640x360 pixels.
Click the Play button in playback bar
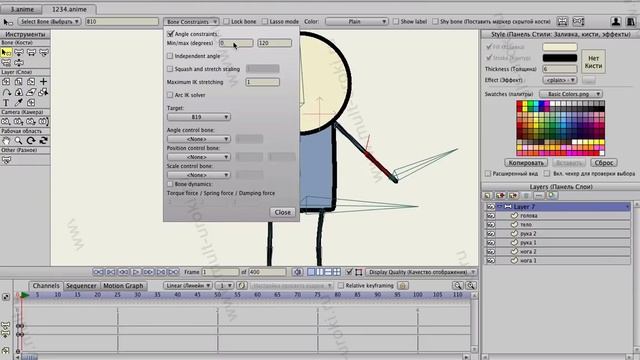[135, 272]
